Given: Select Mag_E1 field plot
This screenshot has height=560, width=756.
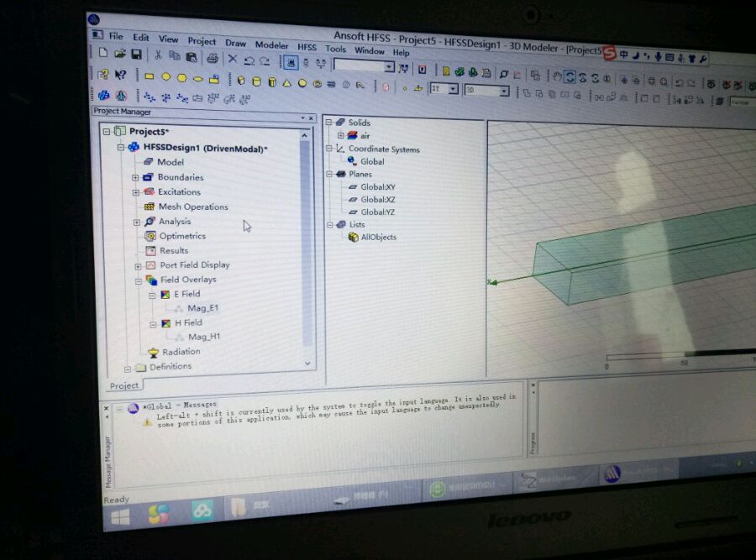Looking at the screenshot, I should (x=203, y=308).
